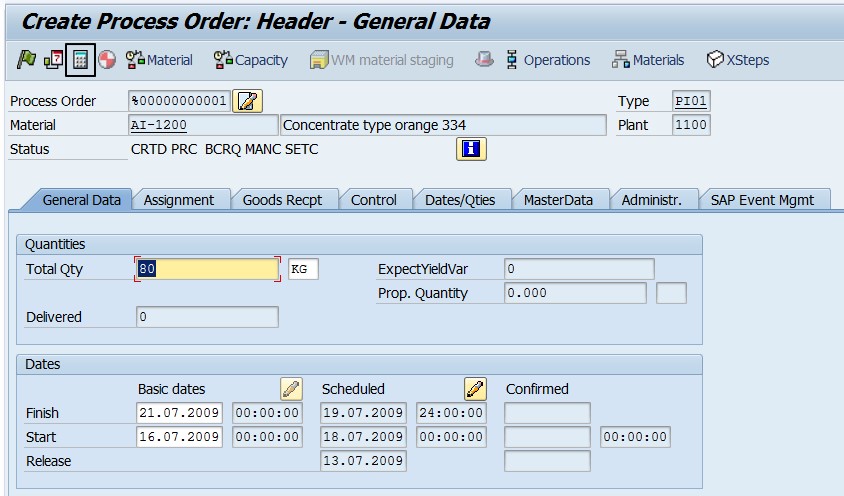Click the Confirmed start time field

click(x=636, y=437)
